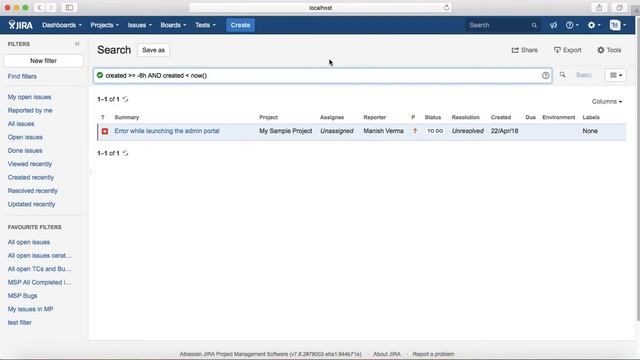Image resolution: width=640 pixels, height=360 pixels.
Task: Open the Columns dropdown
Action: point(607,102)
